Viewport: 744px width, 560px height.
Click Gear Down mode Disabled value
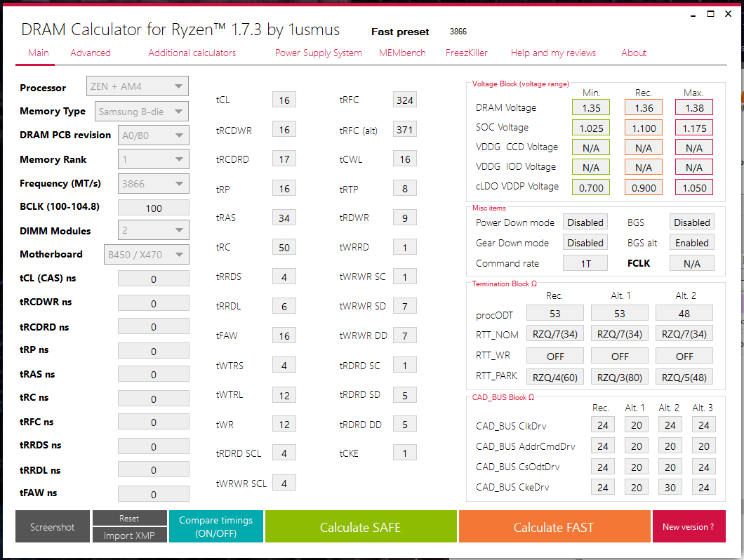[x=585, y=243]
